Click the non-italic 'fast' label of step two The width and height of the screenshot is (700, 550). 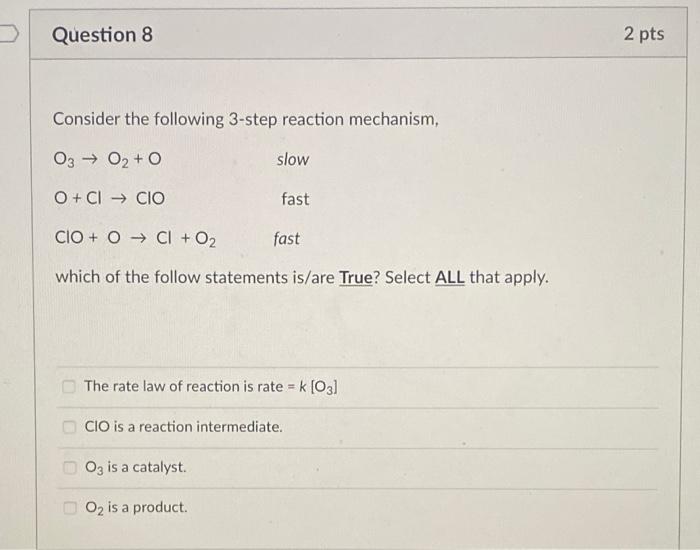(295, 199)
